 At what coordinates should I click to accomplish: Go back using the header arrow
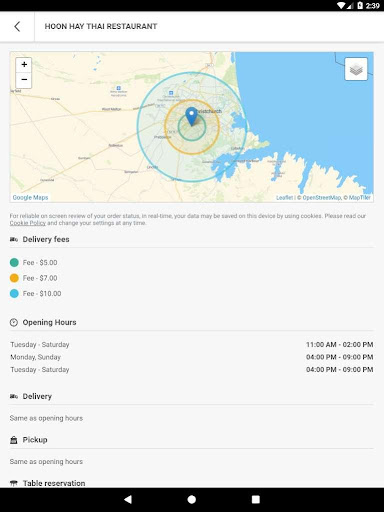point(17,26)
